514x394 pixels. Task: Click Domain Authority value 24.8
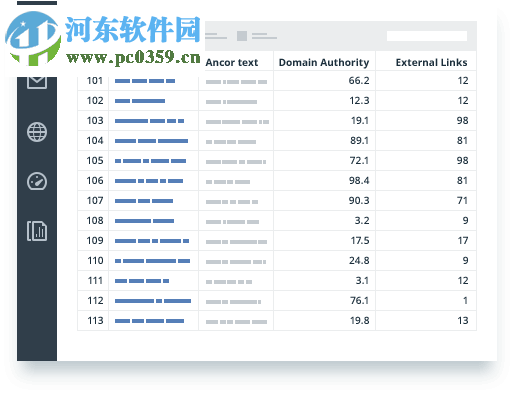pyautogui.click(x=359, y=261)
